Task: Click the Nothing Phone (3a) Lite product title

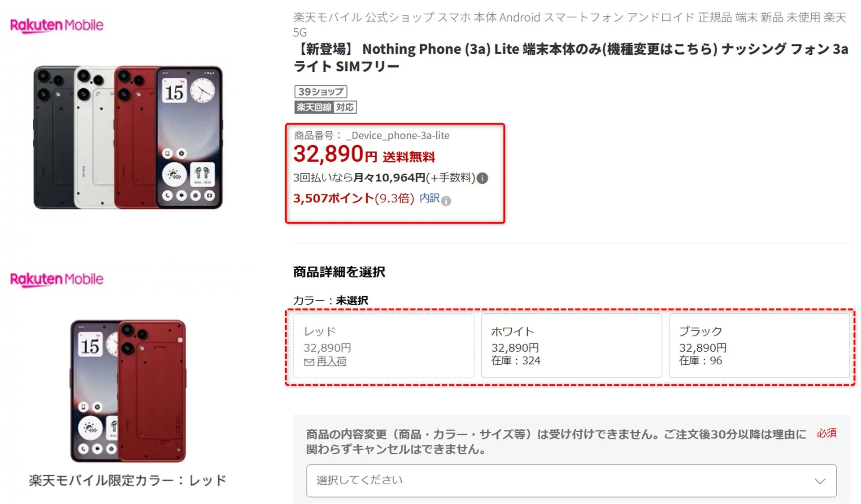Action: 570,57
